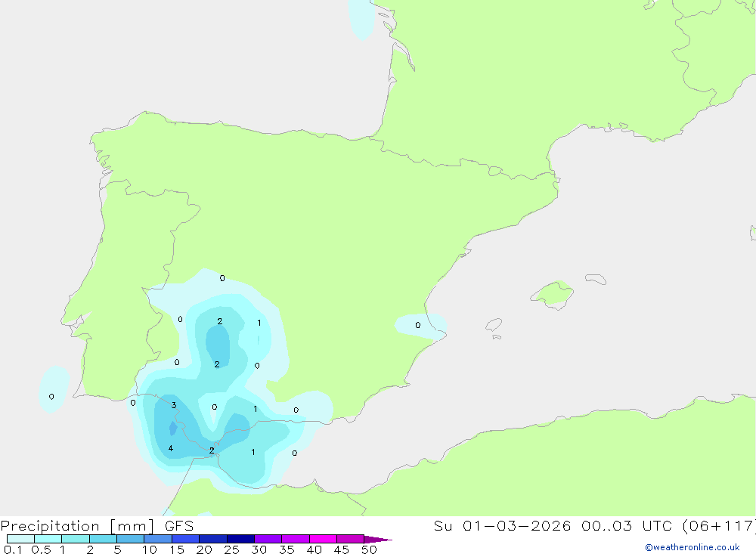Click the 25–30 mm navy legend swatch
756x554 pixels.
tap(240, 539)
